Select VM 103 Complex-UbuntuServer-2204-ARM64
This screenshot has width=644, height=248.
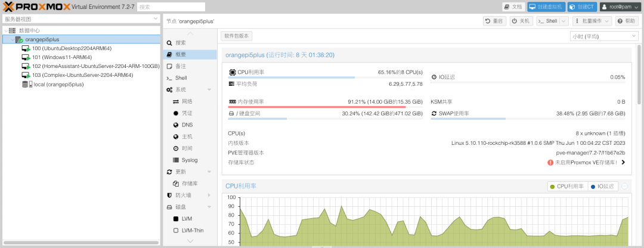(82, 75)
